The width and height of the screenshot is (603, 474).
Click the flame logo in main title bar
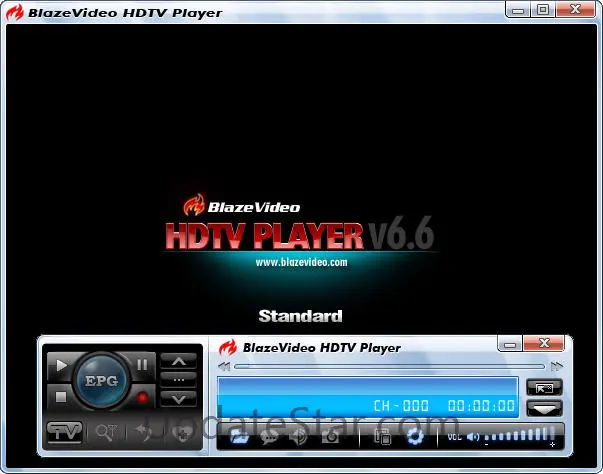tap(15, 13)
